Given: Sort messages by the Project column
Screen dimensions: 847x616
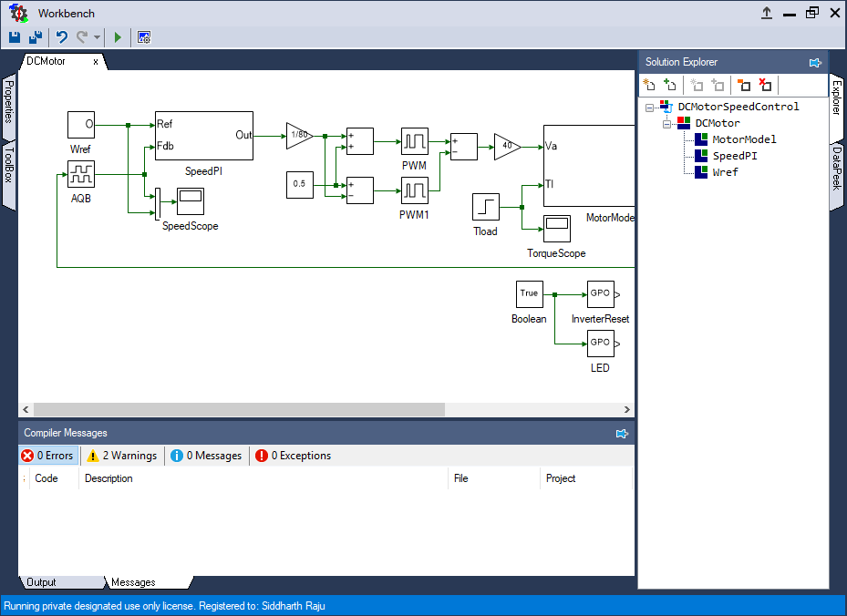Looking at the screenshot, I should click(x=586, y=478).
